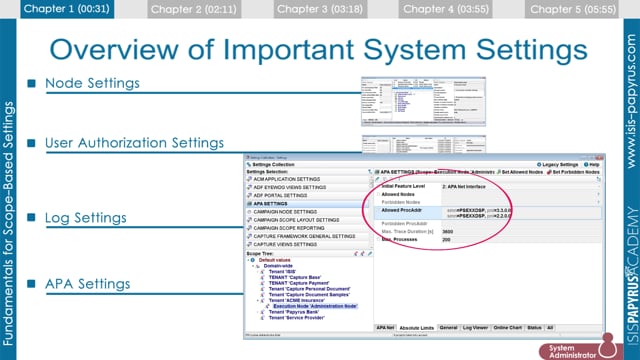Click the Node Settings screenshot thumbnail
This screenshot has height=360, width=640.
(x=423, y=102)
